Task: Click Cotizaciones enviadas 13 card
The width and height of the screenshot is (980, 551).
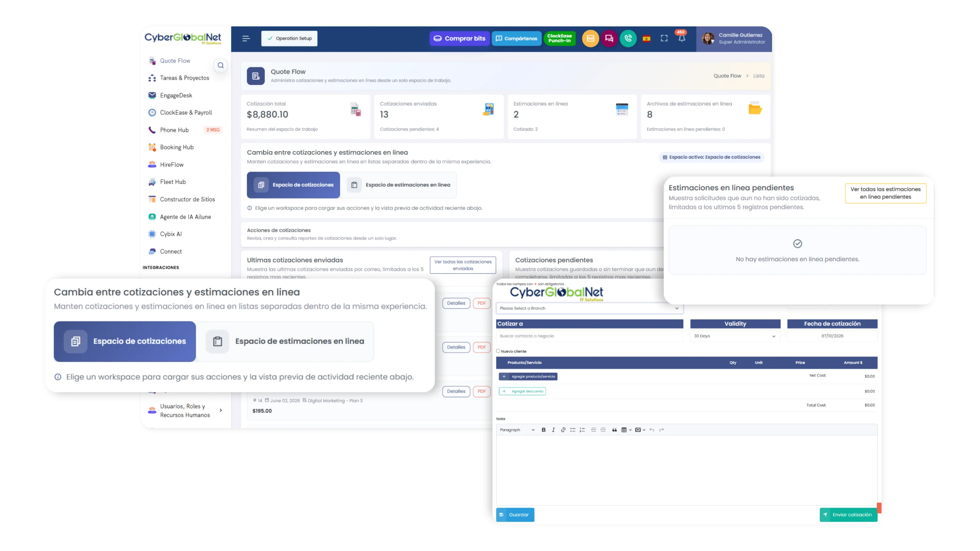Action: (439, 116)
